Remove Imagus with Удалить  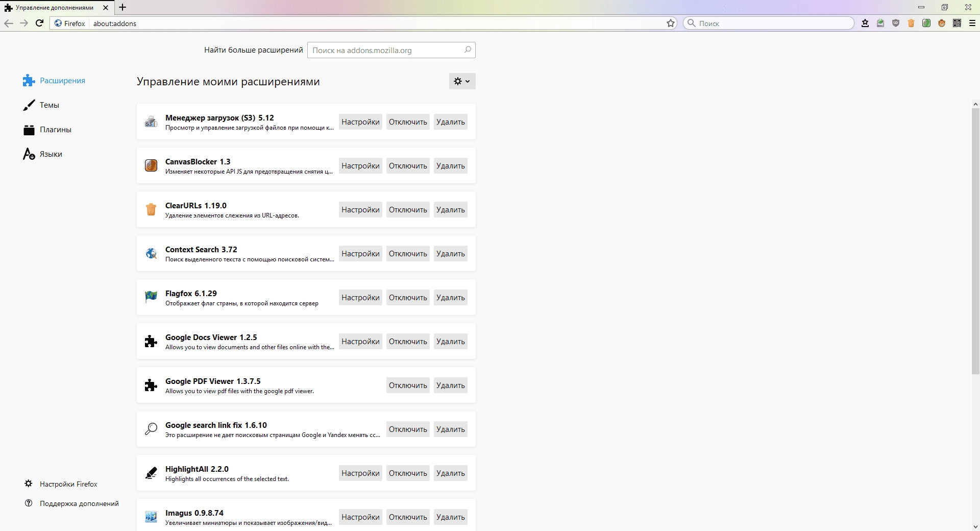(451, 517)
